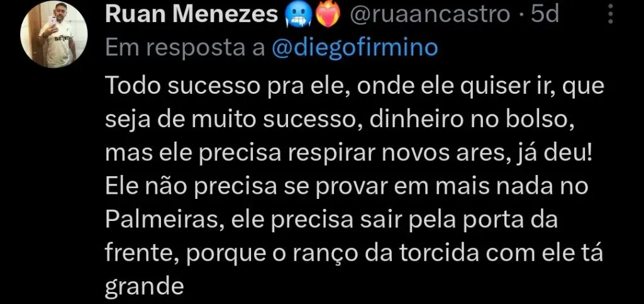This screenshot has height=304, width=644.
Task: Open the three-dot more options menu
Action: pyautogui.click(x=610, y=14)
